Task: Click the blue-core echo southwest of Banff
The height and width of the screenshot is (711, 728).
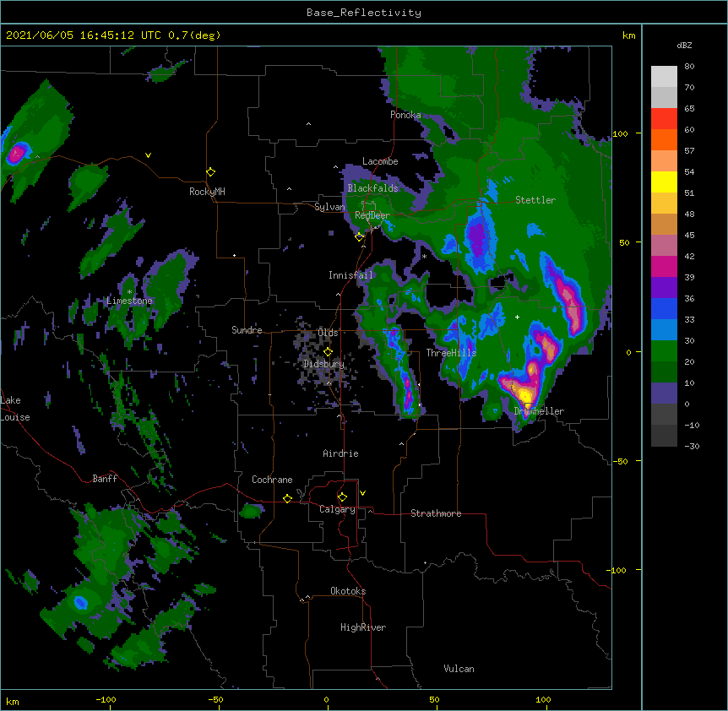Action: click(x=81, y=603)
